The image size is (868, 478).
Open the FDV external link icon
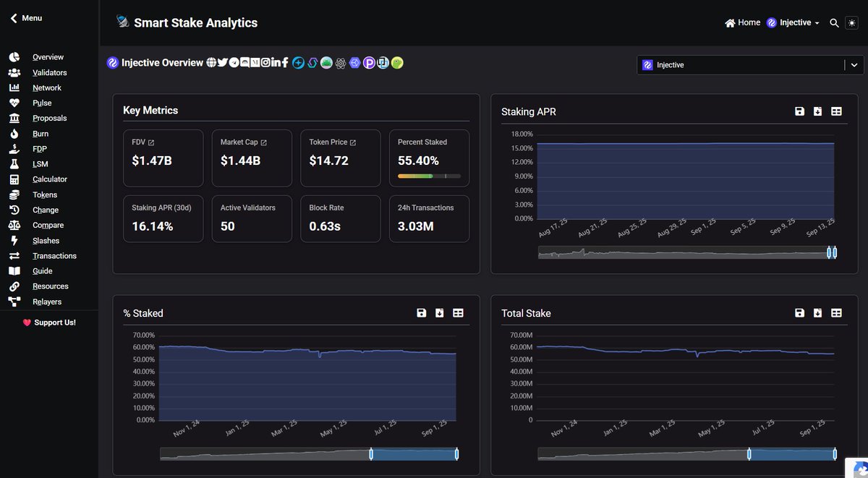(151, 142)
